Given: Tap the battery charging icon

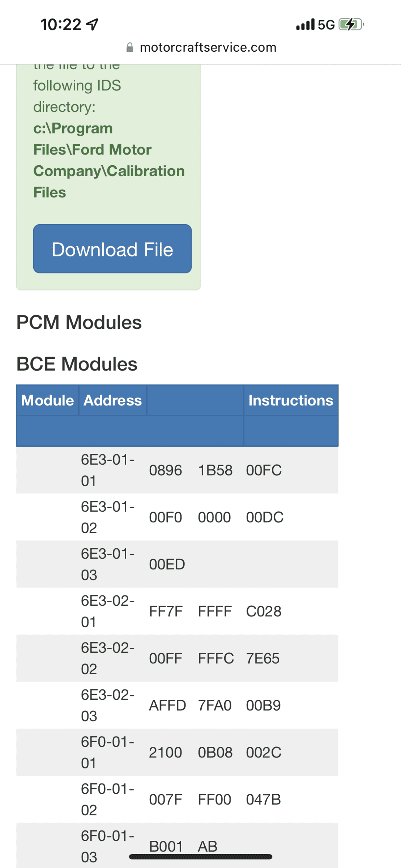Looking at the screenshot, I should click(x=351, y=25).
